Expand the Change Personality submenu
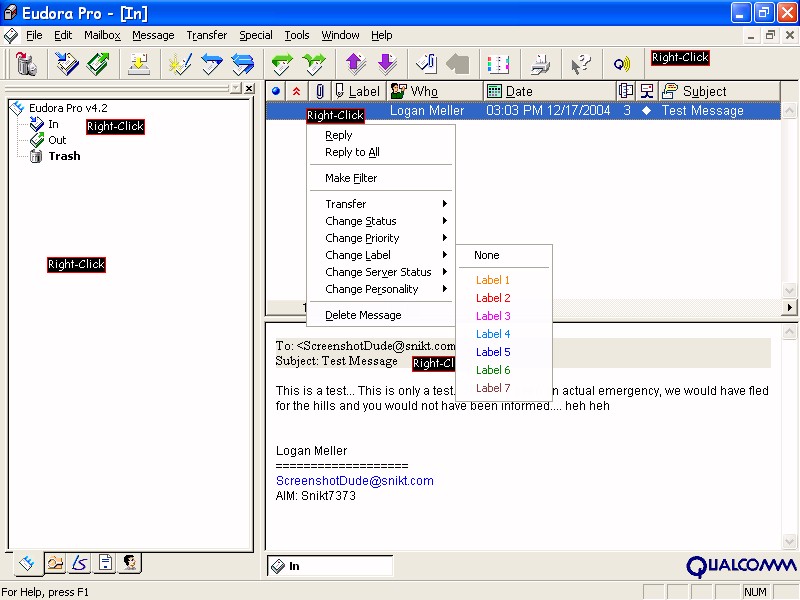This screenshot has width=800, height=600. pyautogui.click(x=381, y=289)
